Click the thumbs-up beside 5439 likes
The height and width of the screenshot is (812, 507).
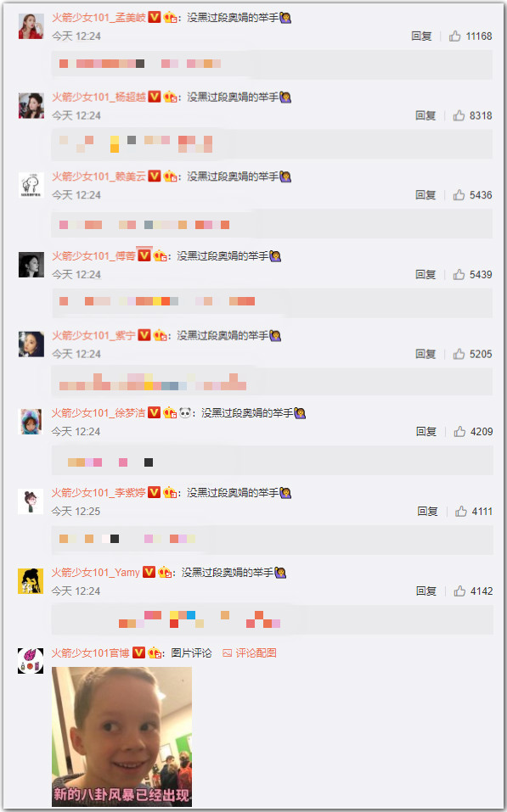[x=459, y=274]
